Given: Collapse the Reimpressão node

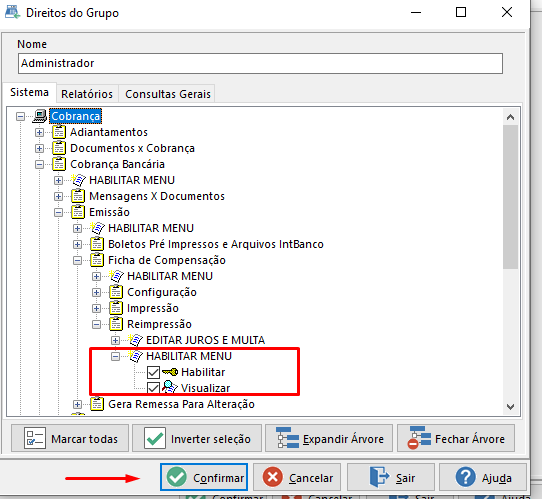Looking at the screenshot, I should click(96, 324).
